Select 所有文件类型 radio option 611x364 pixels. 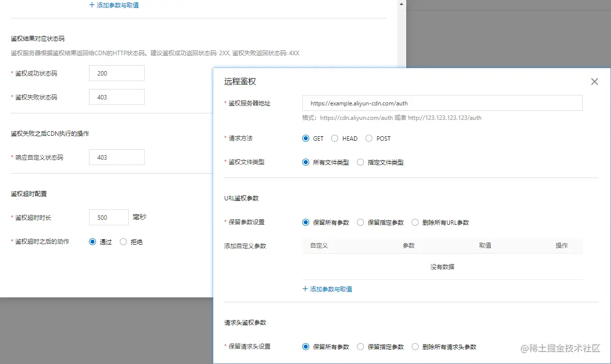coord(306,162)
